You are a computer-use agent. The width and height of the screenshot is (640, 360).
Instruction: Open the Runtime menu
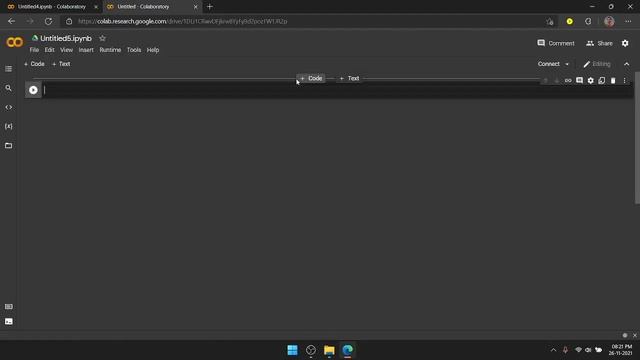pyautogui.click(x=110, y=50)
